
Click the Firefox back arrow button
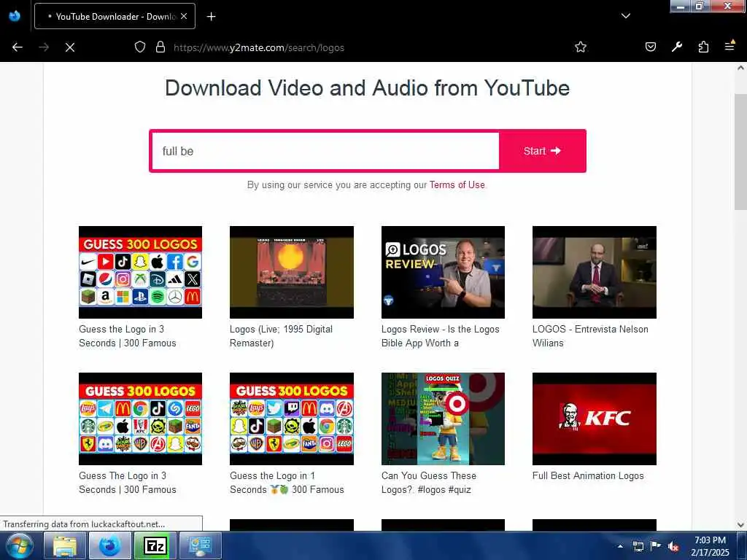[x=18, y=47]
